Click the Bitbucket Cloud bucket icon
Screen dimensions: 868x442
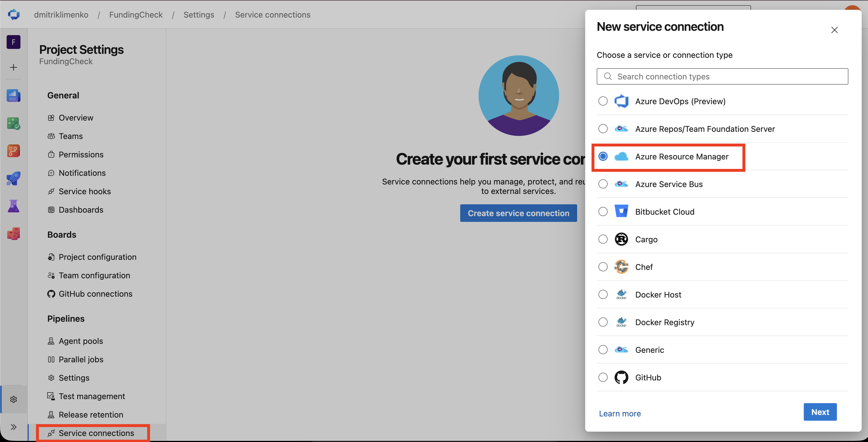[621, 212]
